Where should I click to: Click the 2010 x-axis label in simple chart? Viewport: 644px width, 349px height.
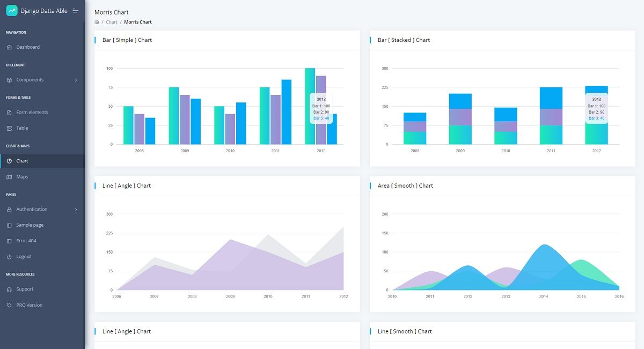[x=230, y=151]
